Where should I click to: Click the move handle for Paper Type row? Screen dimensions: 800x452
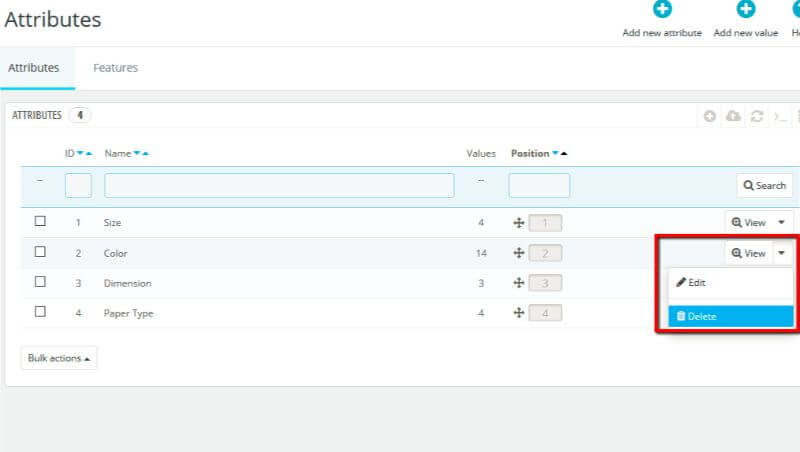click(518, 313)
